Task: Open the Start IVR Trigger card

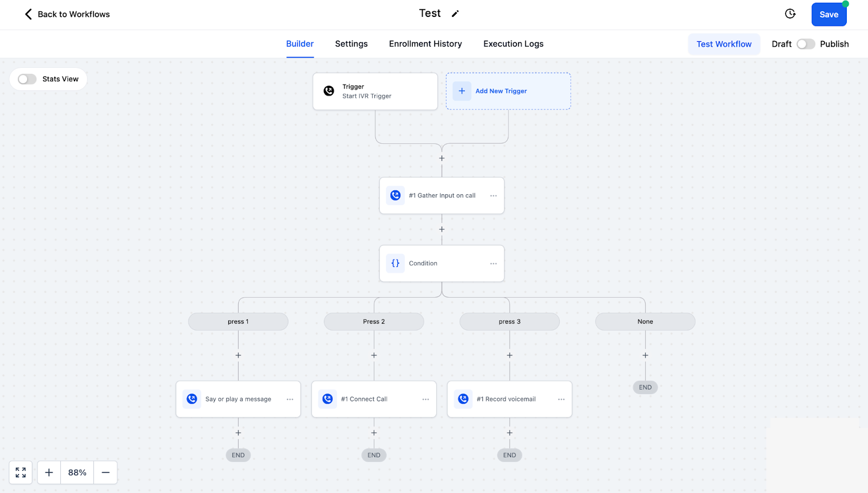Action: (x=375, y=91)
